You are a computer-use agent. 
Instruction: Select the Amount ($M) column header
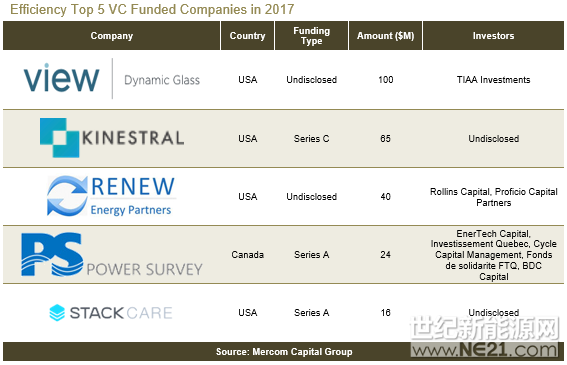tap(385, 35)
